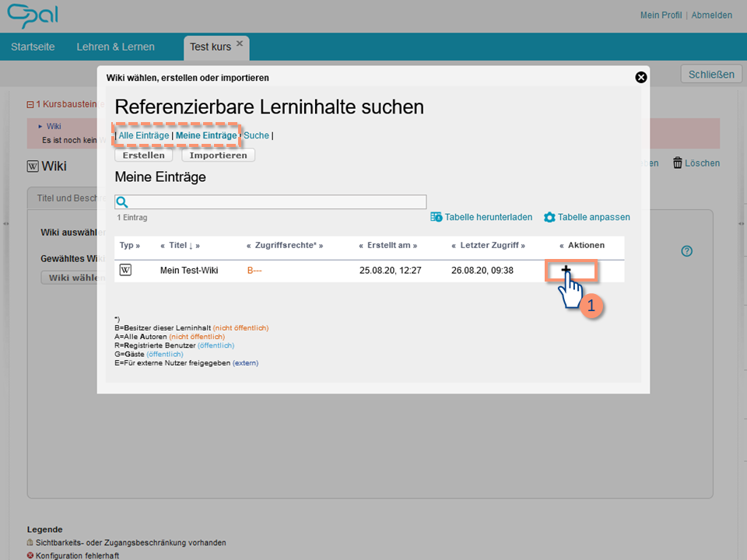The height and width of the screenshot is (560, 747).
Task: Click the Erstellen button
Action: tap(143, 156)
